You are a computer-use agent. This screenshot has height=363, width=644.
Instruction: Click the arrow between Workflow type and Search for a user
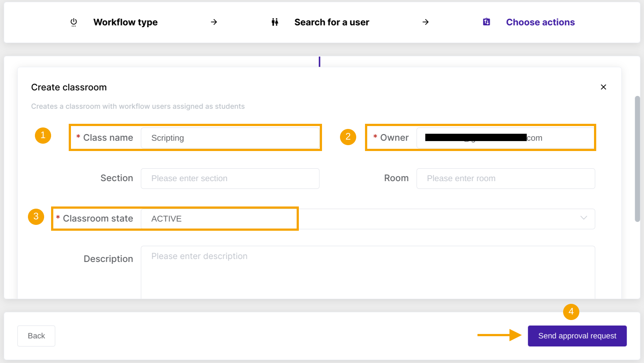214,22
